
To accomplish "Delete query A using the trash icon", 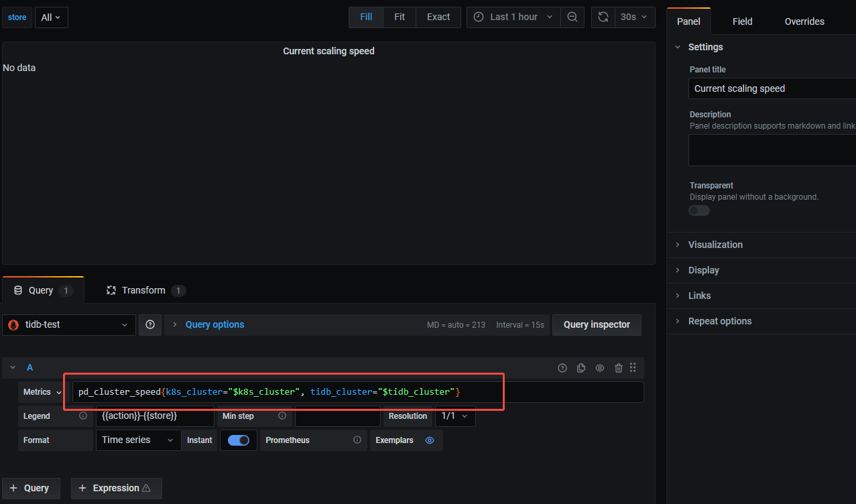I will pyautogui.click(x=619, y=368).
